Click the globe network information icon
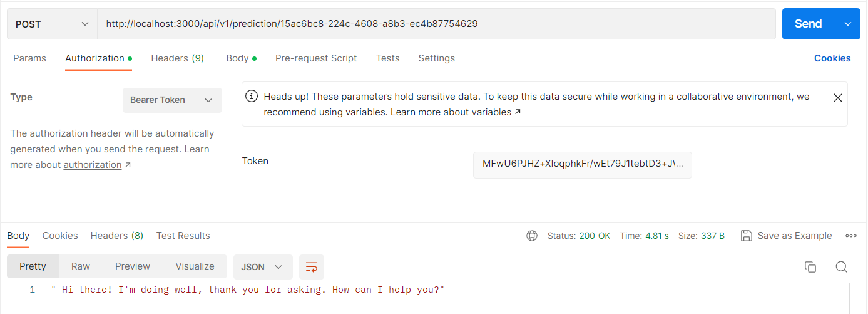 coord(532,236)
